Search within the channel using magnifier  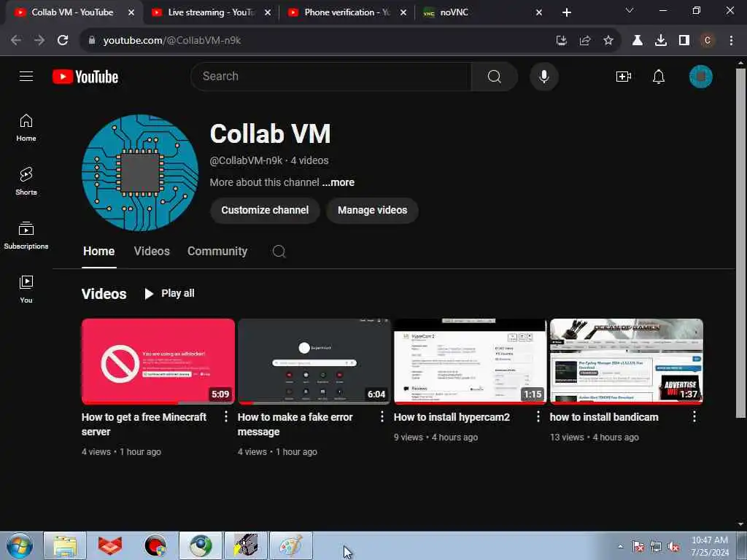pyautogui.click(x=279, y=251)
